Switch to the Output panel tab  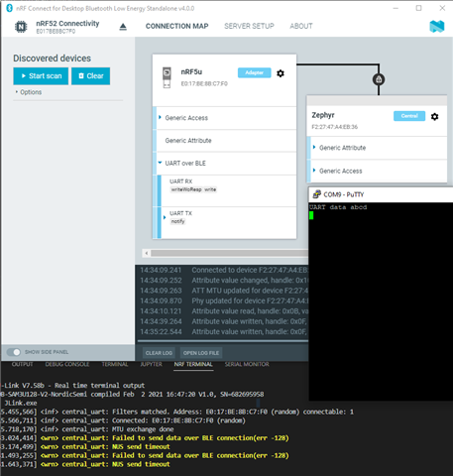tap(23, 364)
